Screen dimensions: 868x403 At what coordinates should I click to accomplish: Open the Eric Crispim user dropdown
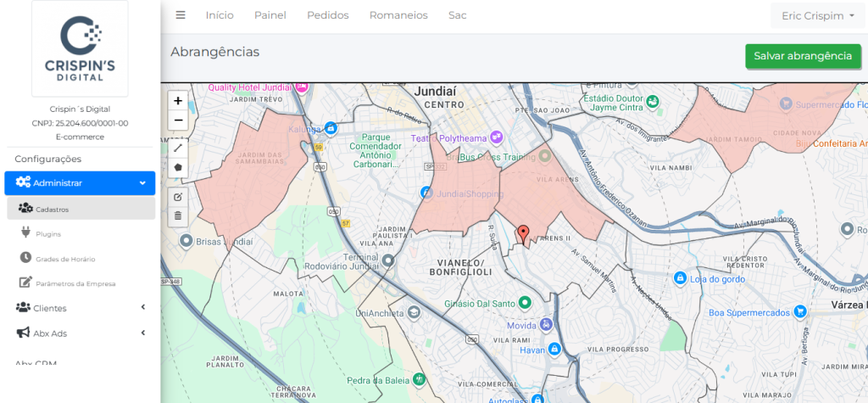[817, 15]
